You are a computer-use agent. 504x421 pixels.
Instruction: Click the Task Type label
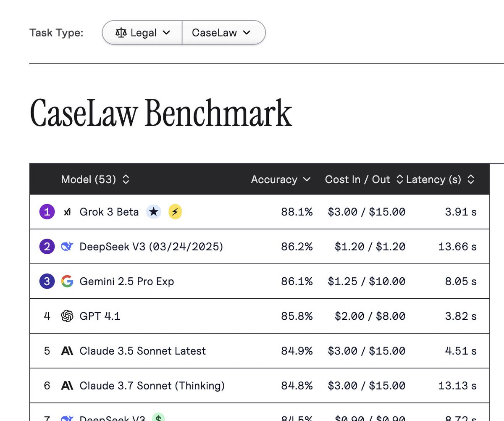click(57, 33)
